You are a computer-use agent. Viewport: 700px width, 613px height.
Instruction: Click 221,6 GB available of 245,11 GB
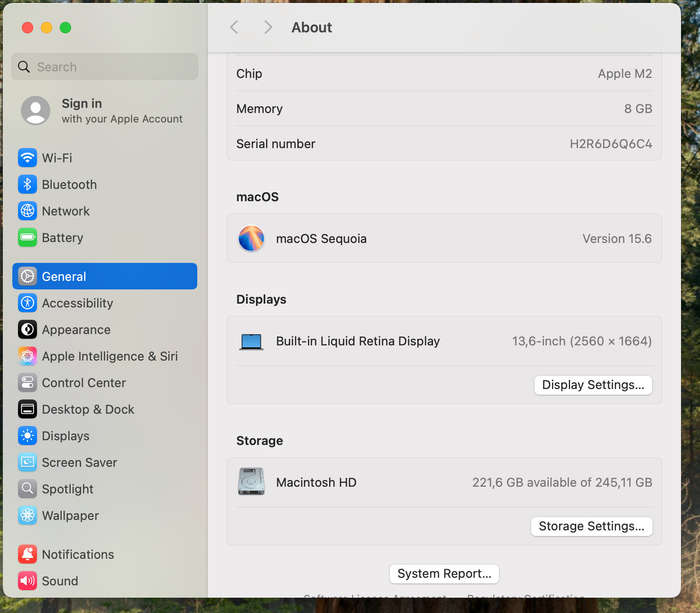pos(562,482)
